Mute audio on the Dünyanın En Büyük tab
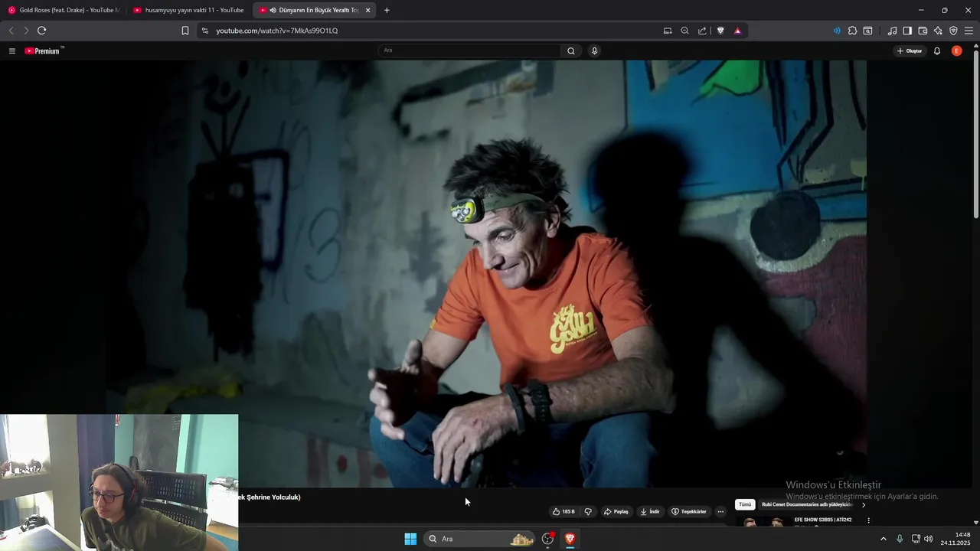This screenshot has height=551, width=980. click(x=273, y=10)
